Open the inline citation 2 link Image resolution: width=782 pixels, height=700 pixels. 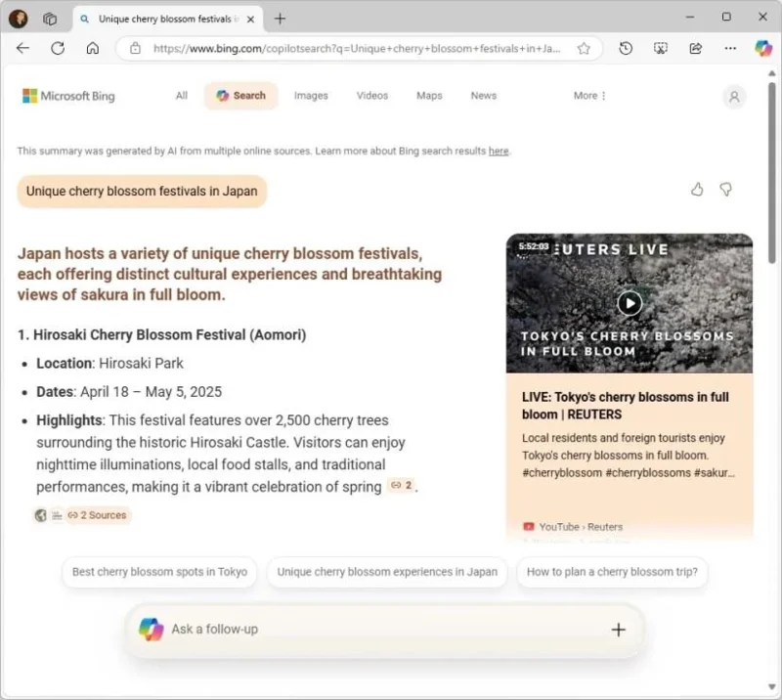(x=402, y=485)
